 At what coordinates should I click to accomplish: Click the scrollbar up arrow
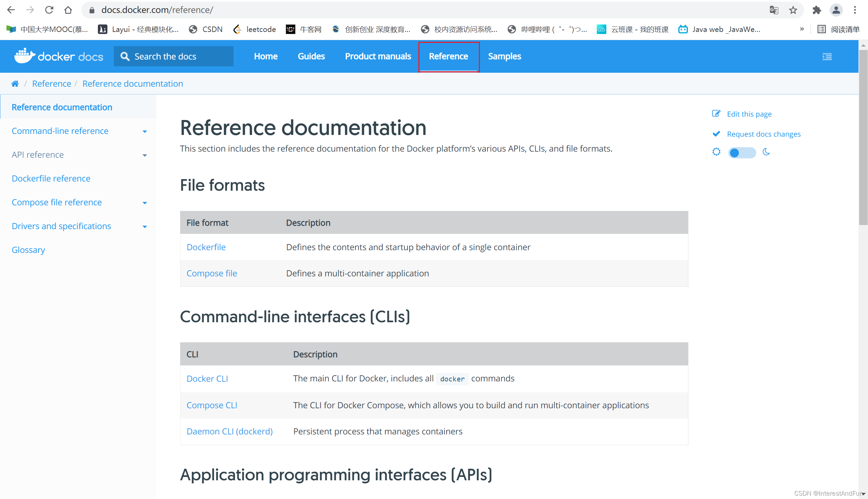pos(863,45)
